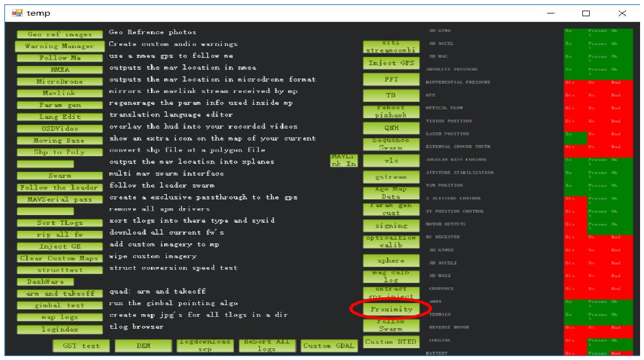Start the Follow Me function
Viewport: 644px width, 360px height.
(59, 58)
